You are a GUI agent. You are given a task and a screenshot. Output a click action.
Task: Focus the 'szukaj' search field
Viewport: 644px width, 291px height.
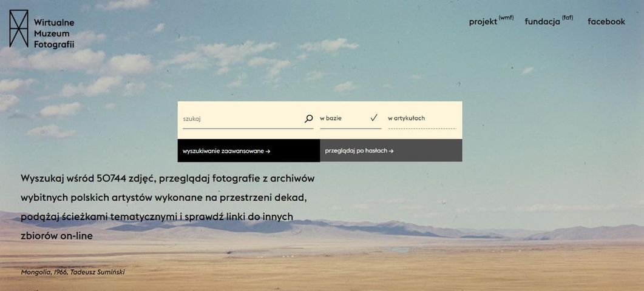[x=242, y=119]
